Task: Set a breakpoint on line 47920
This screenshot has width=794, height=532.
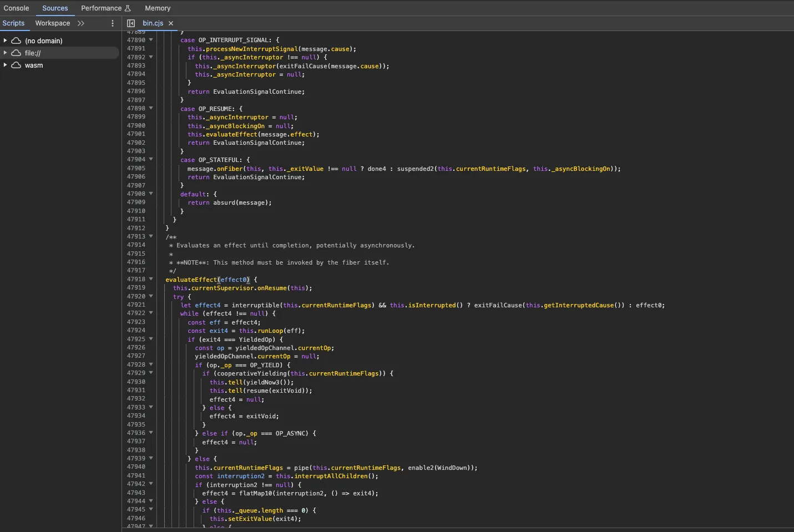Action: click(136, 296)
